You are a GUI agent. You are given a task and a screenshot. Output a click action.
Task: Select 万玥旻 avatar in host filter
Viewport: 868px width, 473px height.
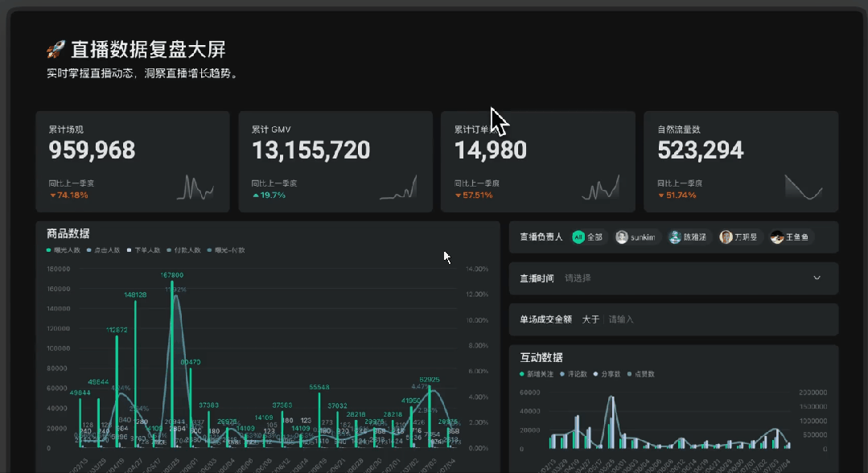pyautogui.click(x=738, y=237)
